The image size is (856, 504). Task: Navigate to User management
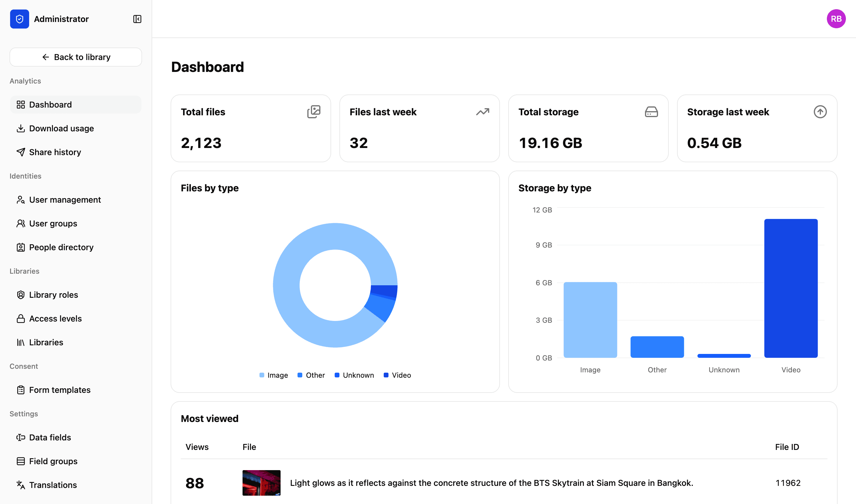(x=76, y=200)
